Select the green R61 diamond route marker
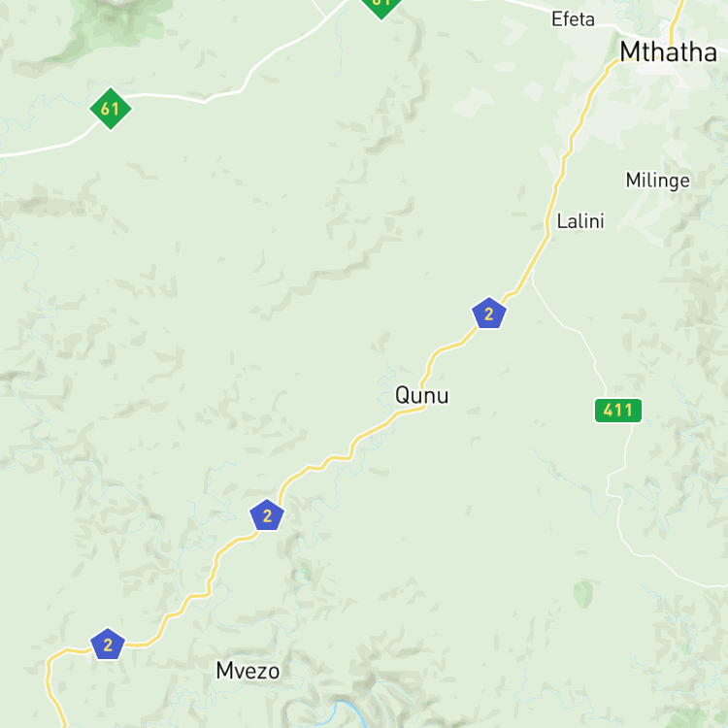This screenshot has height=728, width=728. [x=111, y=109]
